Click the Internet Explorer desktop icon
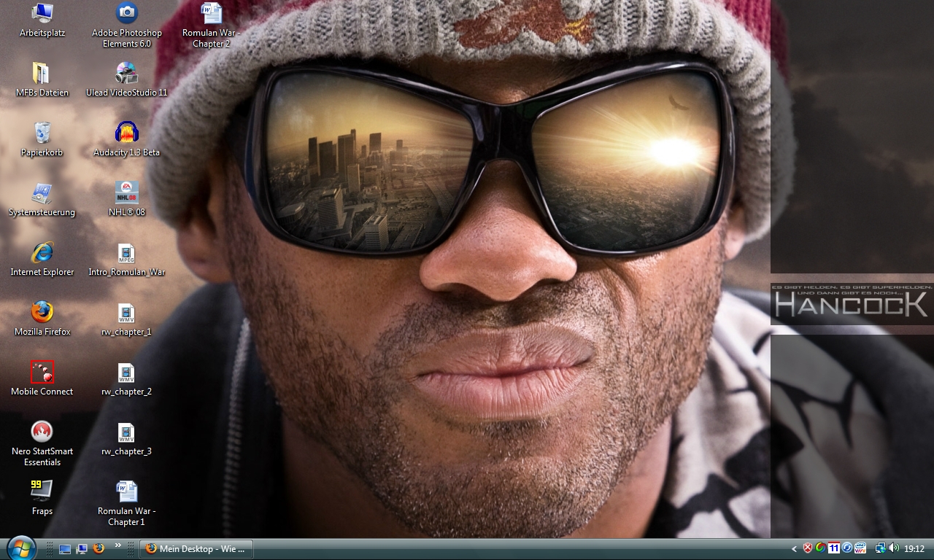The height and width of the screenshot is (560, 934). coord(42,252)
